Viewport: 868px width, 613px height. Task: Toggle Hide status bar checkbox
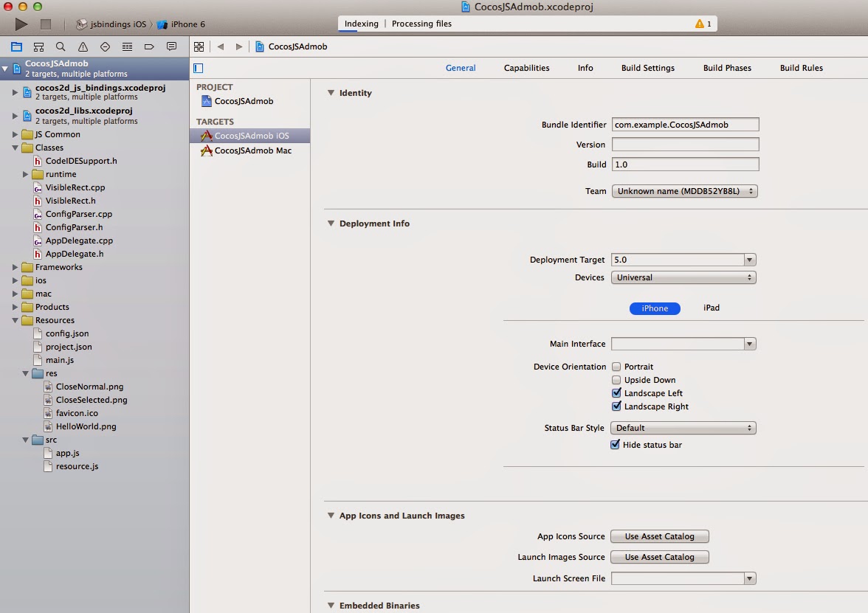(615, 444)
